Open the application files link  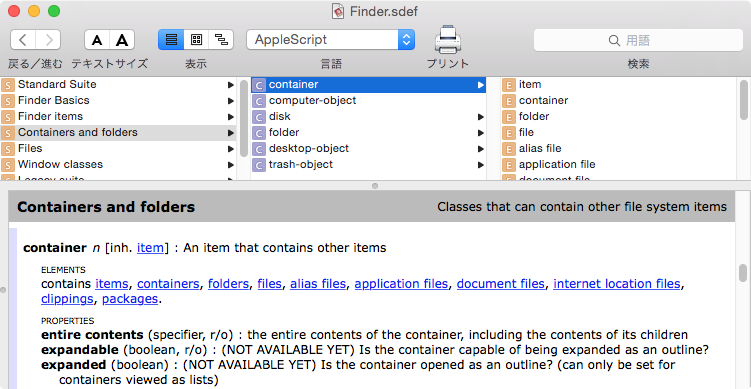401,284
